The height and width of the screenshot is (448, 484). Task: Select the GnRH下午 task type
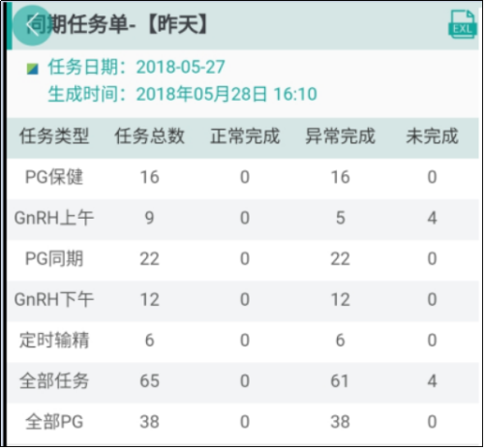pyautogui.click(x=54, y=300)
